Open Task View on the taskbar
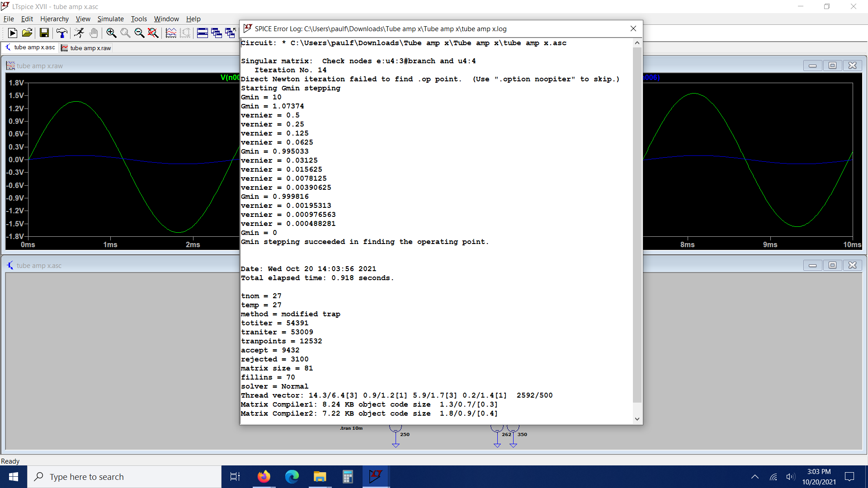This screenshot has height=488, width=868. 235,477
